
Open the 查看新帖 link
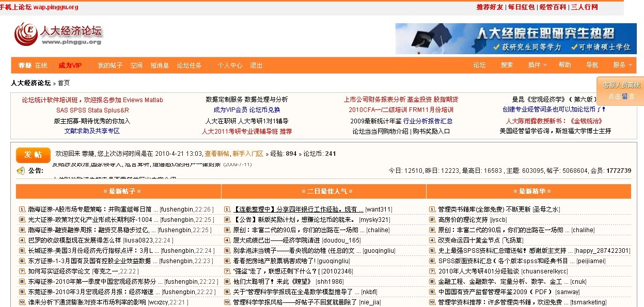pos(217,154)
